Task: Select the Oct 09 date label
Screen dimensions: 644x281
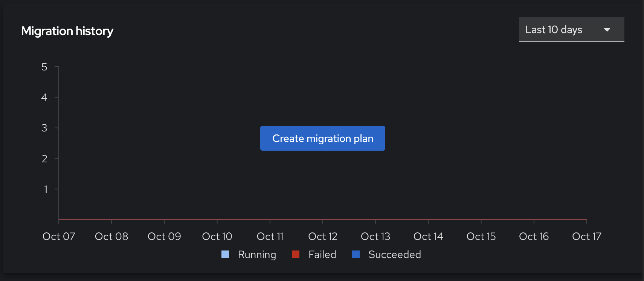Action: point(164,237)
